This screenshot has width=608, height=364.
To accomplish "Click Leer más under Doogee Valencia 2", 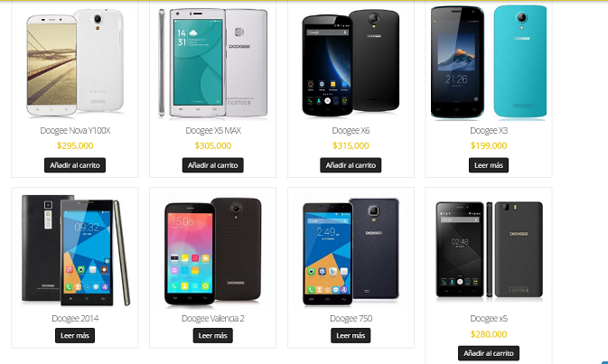I will [x=213, y=335].
